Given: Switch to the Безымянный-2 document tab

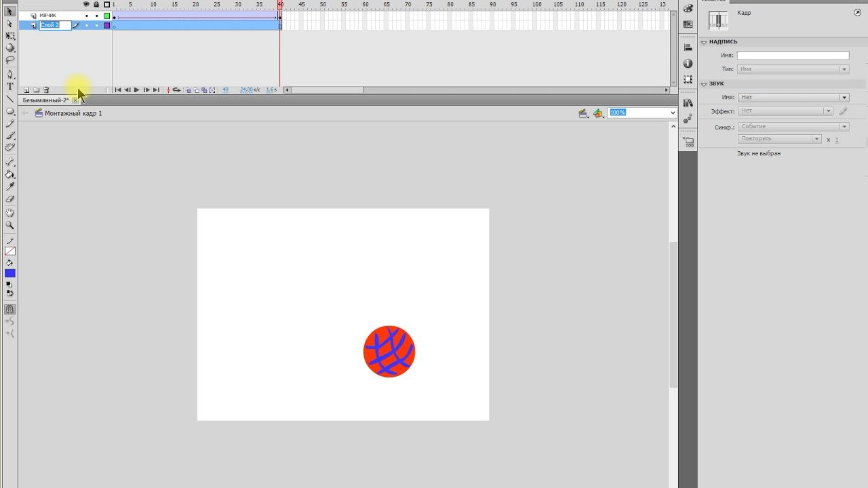Looking at the screenshot, I should [x=45, y=100].
